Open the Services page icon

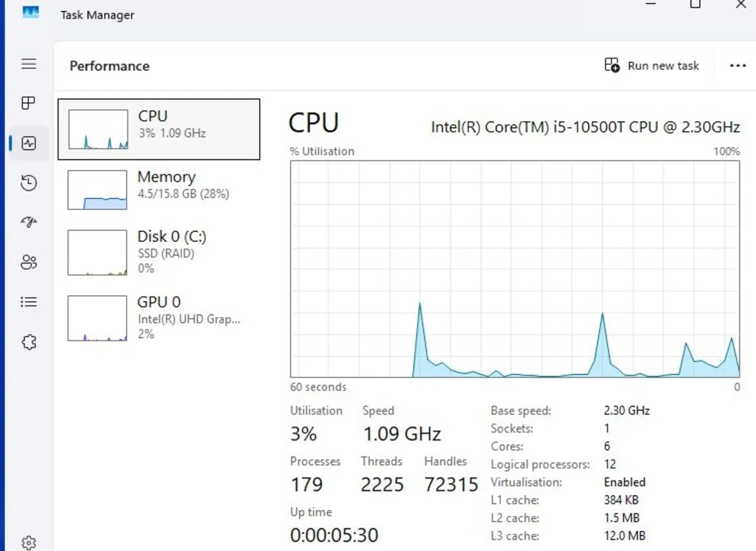pos(28,341)
